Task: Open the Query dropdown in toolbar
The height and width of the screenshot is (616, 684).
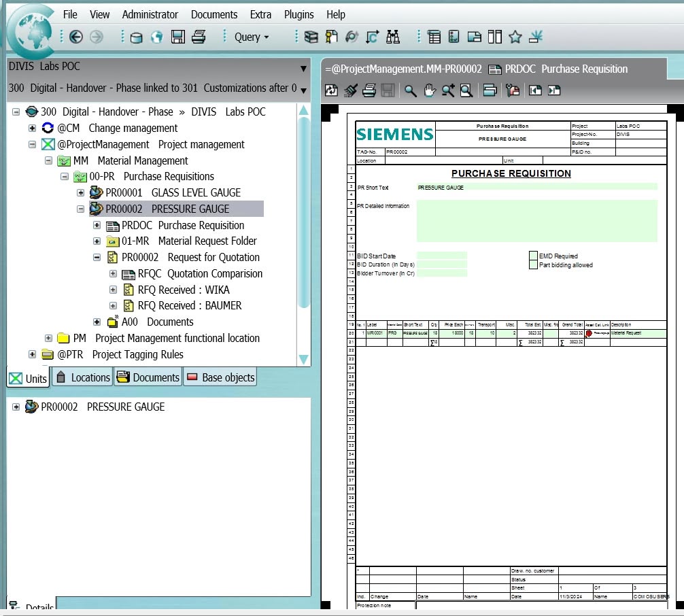Action: [252, 37]
